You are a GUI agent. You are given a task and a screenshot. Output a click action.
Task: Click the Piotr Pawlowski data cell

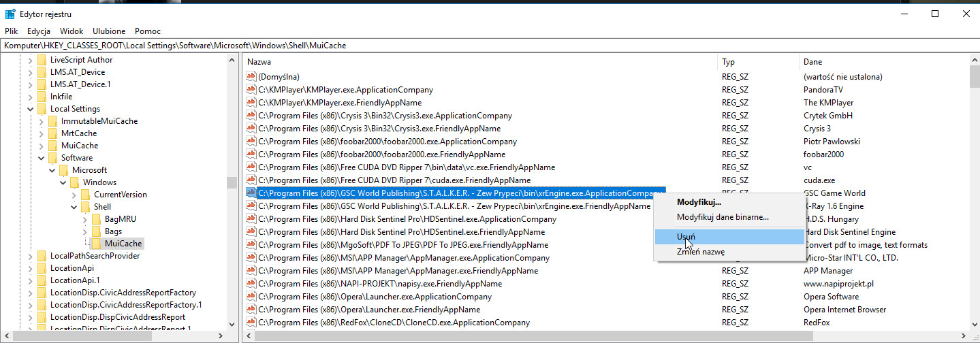(x=832, y=142)
